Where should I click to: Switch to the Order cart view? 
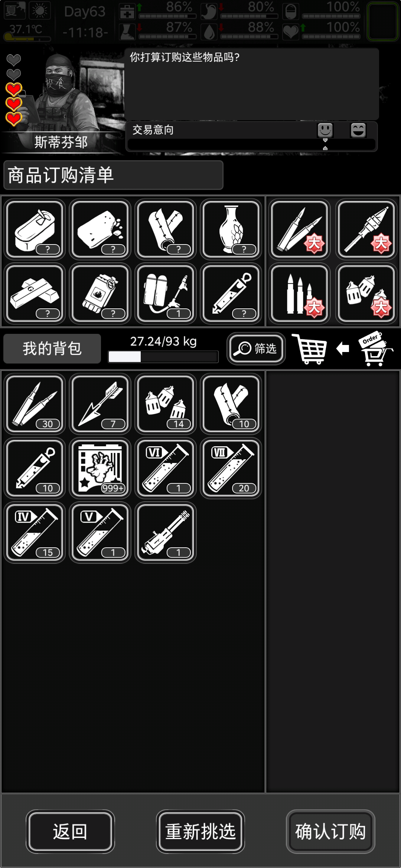[x=376, y=349]
